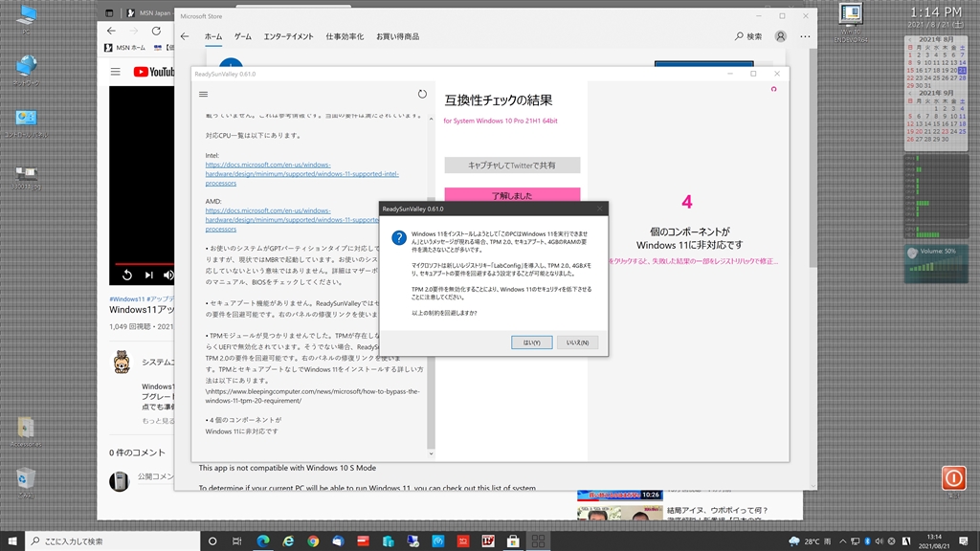Click the log panel scroll-down arrow
This screenshot has width=980, height=551.
431,453
